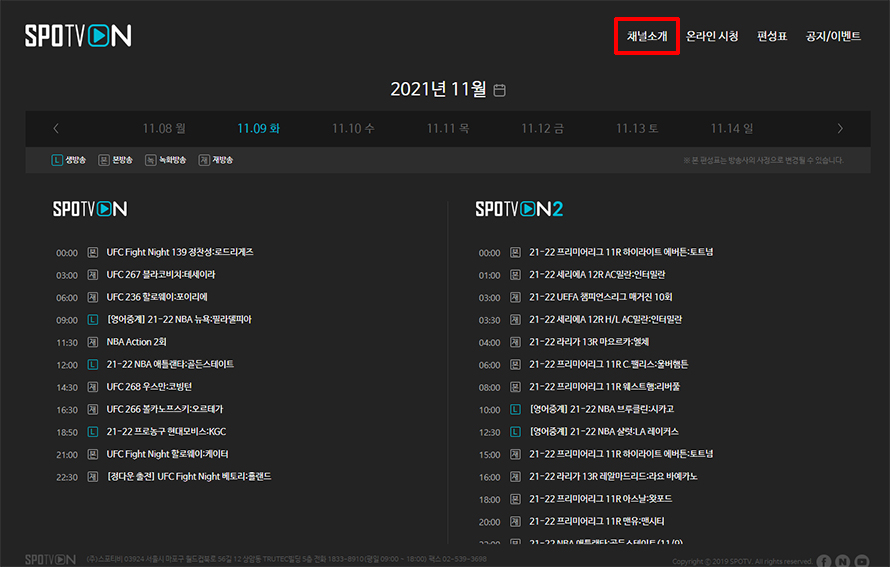Select UFC 236 할로웨이:포이리에 program

click(x=157, y=297)
